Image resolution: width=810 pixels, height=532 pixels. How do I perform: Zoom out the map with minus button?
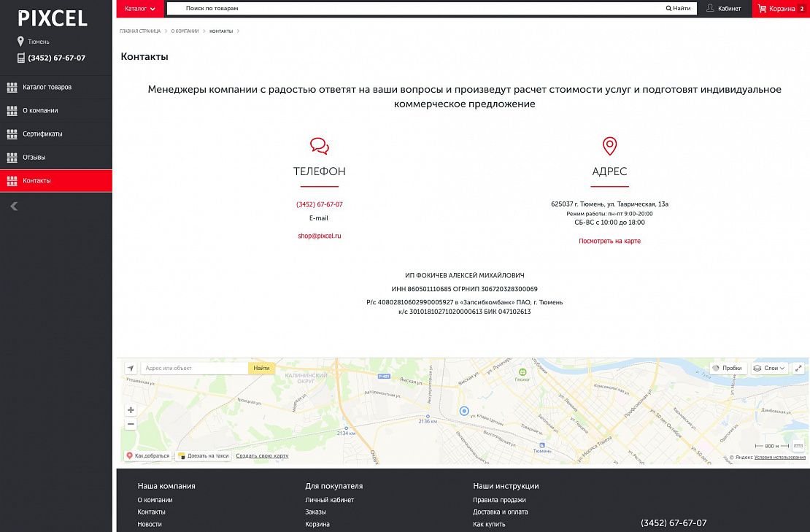131,424
